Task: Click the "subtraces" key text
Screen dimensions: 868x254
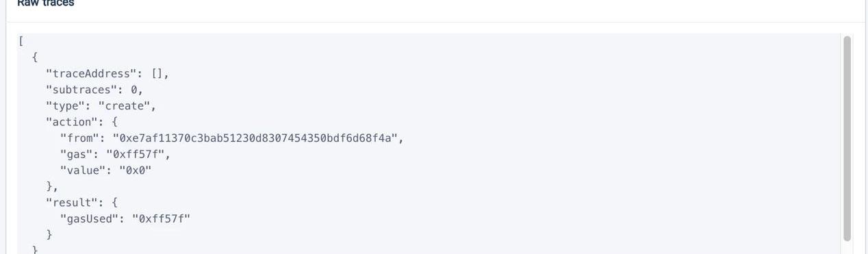Action: coord(81,90)
